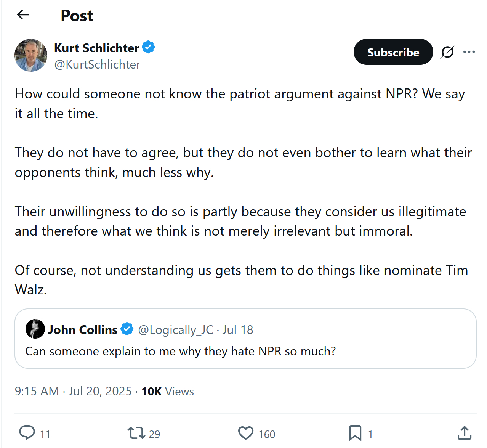Click the Jul 18 quoted post date
487x448 pixels.
[238, 330]
